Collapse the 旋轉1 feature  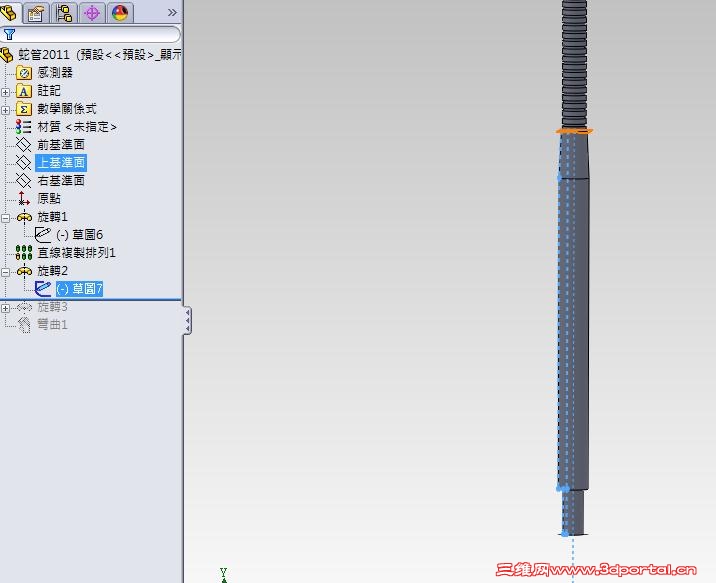point(5,218)
